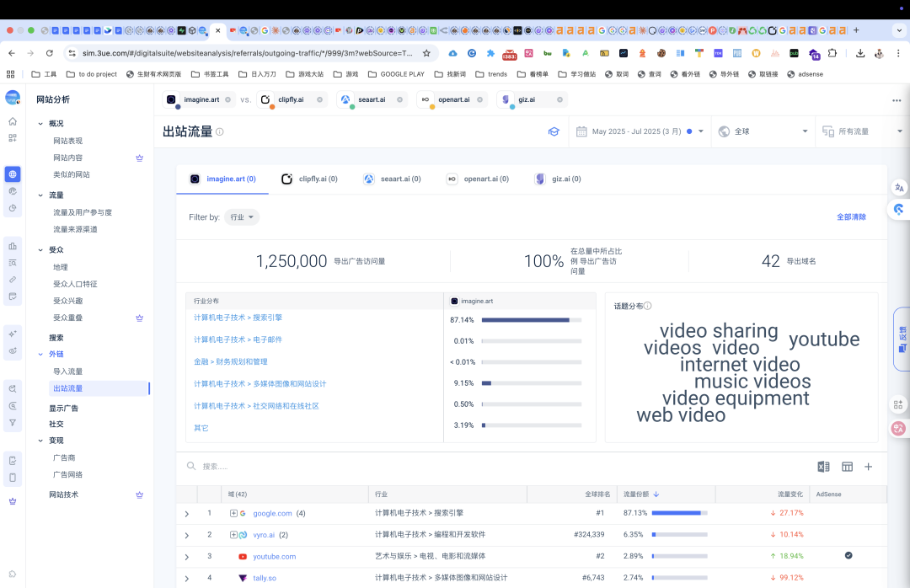The height and width of the screenshot is (588, 910).
Task: Collapse the 概况 sidebar section
Action: tap(40, 124)
